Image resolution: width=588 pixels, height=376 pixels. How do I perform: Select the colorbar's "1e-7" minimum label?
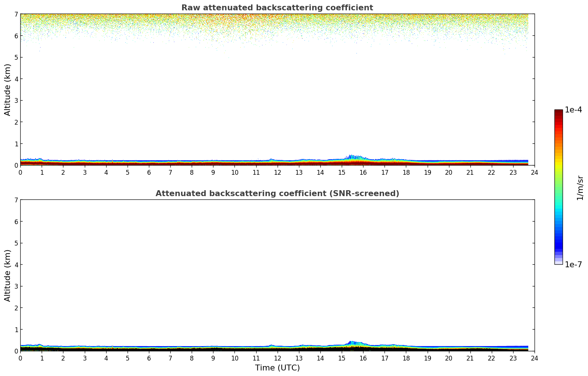click(573, 264)
